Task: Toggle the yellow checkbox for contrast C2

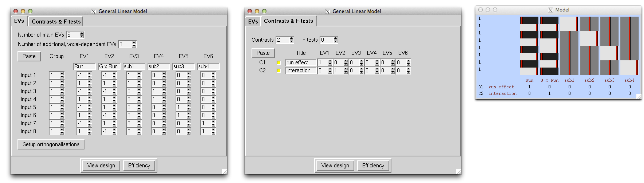Action: 279,71
